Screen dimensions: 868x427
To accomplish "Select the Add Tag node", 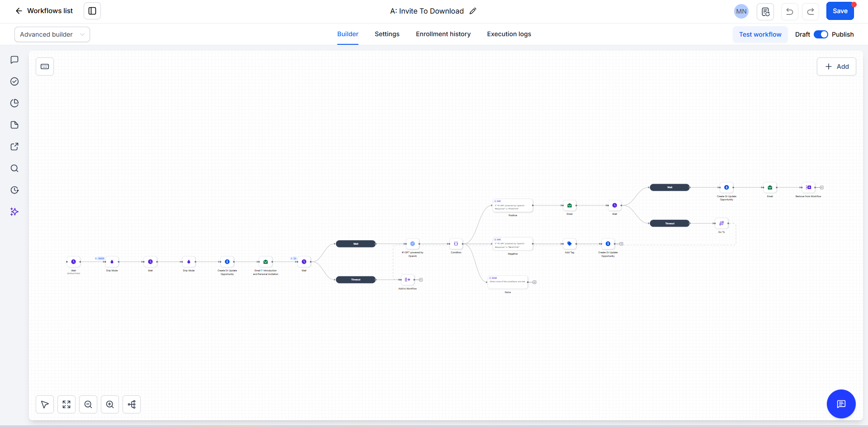I will tap(569, 244).
